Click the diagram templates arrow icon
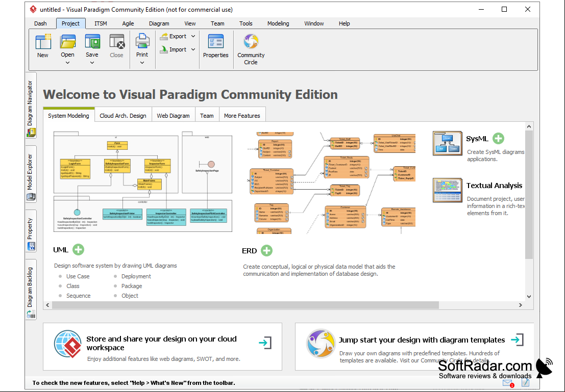The width and height of the screenshot is (565, 392). (x=518, y=340)
